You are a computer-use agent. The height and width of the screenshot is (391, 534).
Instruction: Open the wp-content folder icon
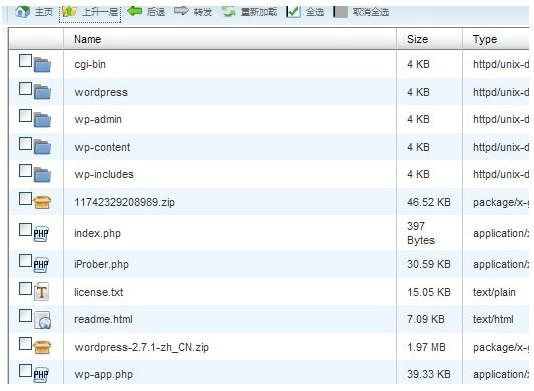coord(42,147)
